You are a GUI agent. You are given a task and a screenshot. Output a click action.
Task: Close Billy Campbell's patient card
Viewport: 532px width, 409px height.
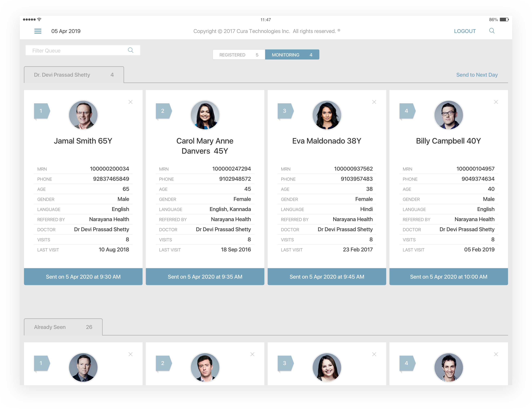point(496,102)
